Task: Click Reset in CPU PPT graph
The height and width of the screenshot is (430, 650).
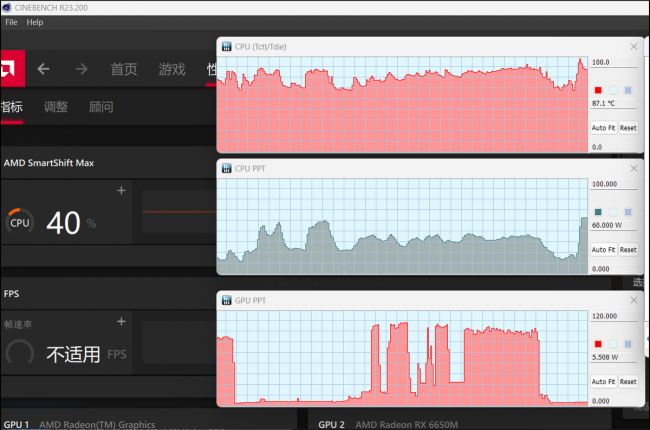Action: [x=628, y=250]
